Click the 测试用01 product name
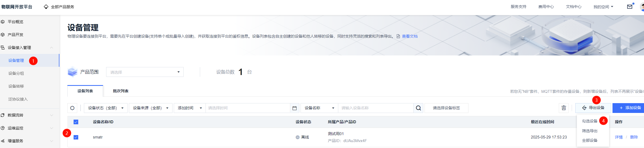This screenshot has height=148, width=644. 336,134
